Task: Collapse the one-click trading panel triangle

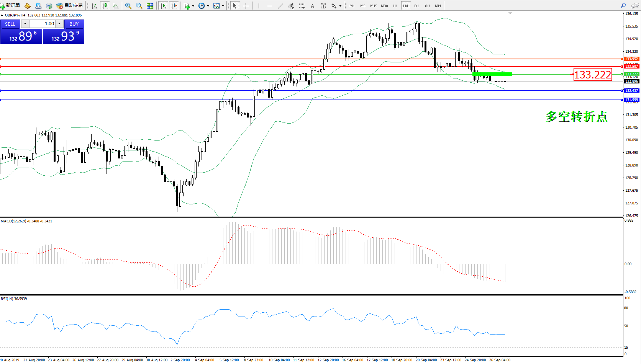Action: (x=2, y=15)
